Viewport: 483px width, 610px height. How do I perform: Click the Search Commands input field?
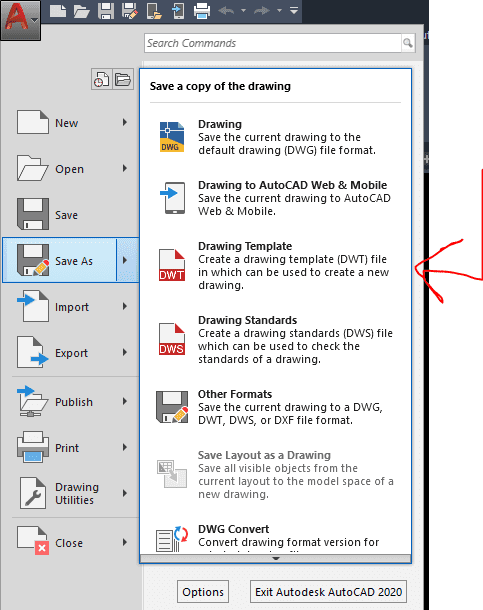[x=273, y=43]
